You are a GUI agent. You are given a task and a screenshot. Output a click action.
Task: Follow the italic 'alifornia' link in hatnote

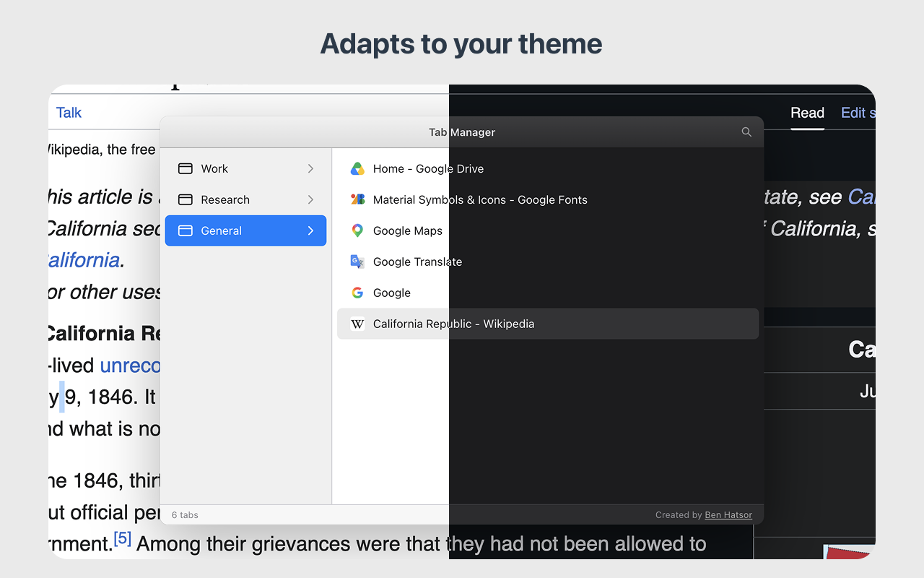[84, 260]
